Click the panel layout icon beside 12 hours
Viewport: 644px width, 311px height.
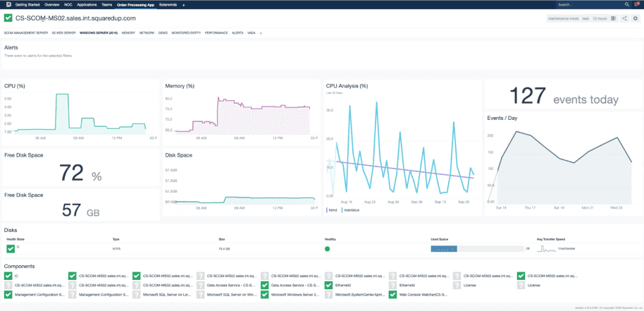click(x=614, y=18)
